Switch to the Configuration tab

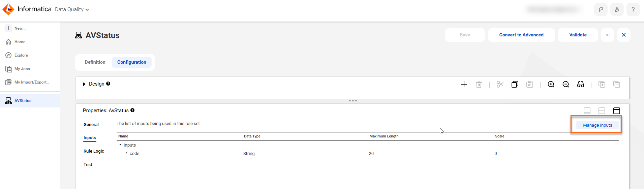(131, 62)
